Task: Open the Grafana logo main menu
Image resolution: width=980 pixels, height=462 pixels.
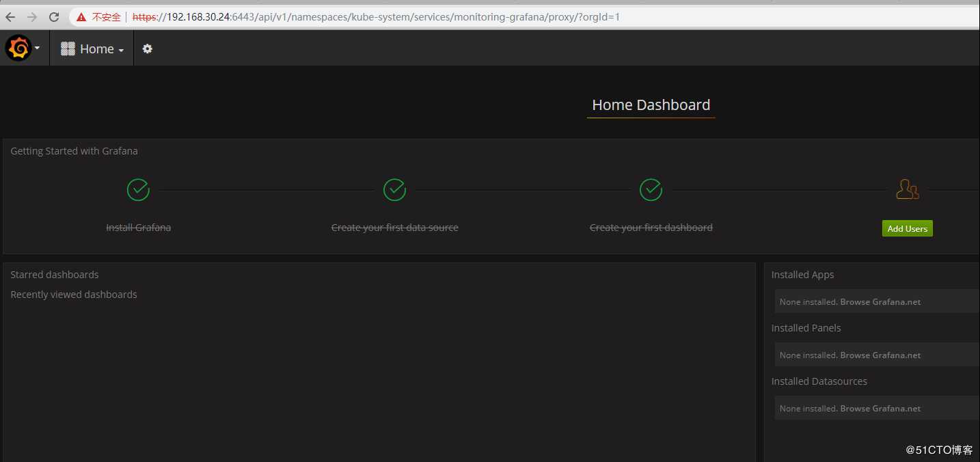Action: pos(18,49)
